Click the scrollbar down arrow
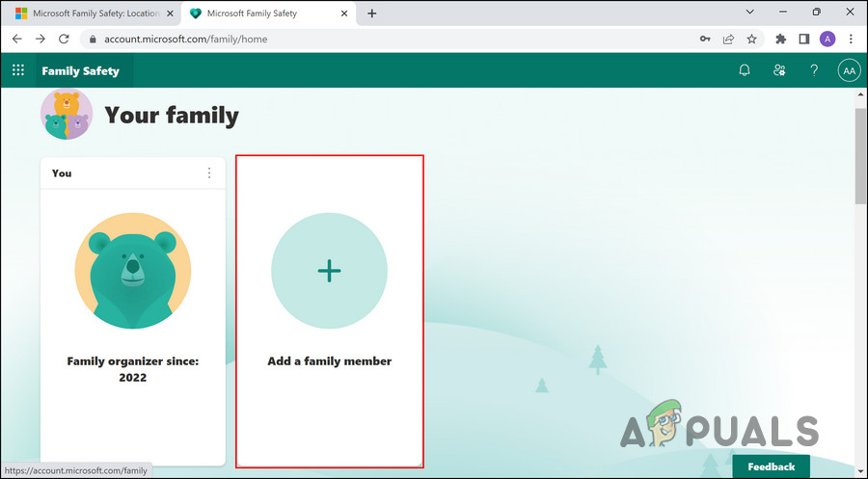Screen dimensions: 868x479 pos(861,472)
